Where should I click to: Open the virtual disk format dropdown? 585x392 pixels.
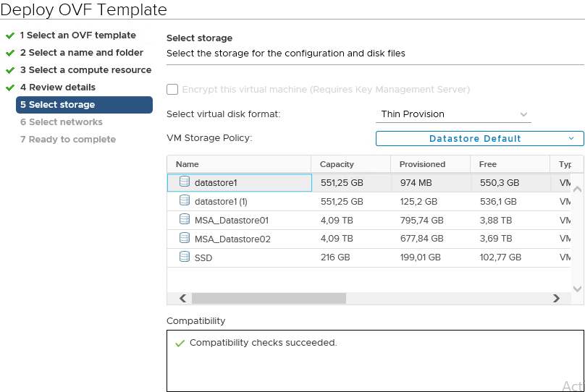[453, 114]
